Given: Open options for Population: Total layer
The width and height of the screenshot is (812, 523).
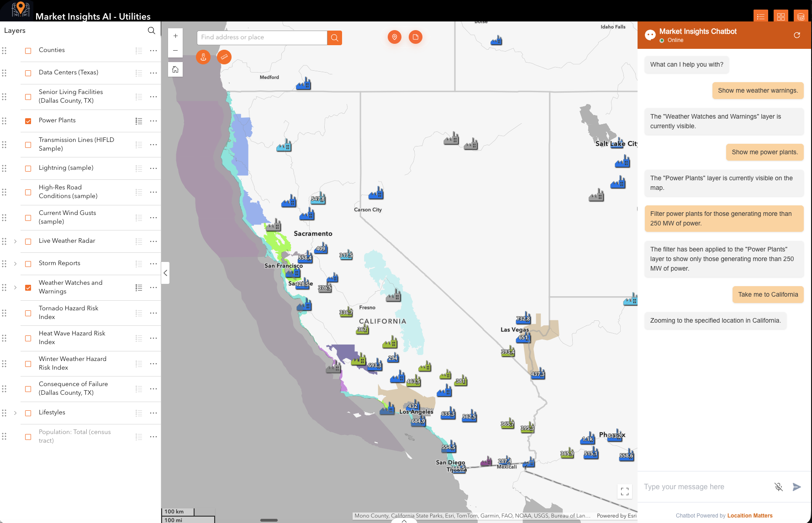Looking at the screenshot, I should pyautogui.click(x=153, y=437).
